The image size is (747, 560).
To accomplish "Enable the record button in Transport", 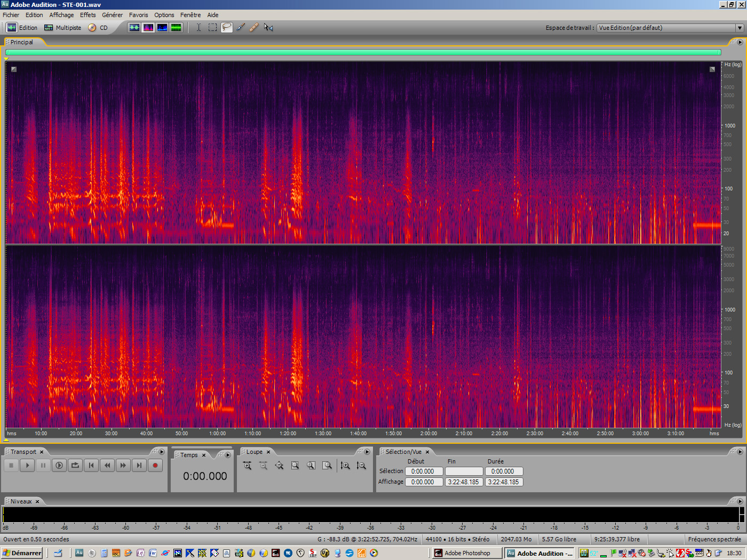I will click(155, 465).
